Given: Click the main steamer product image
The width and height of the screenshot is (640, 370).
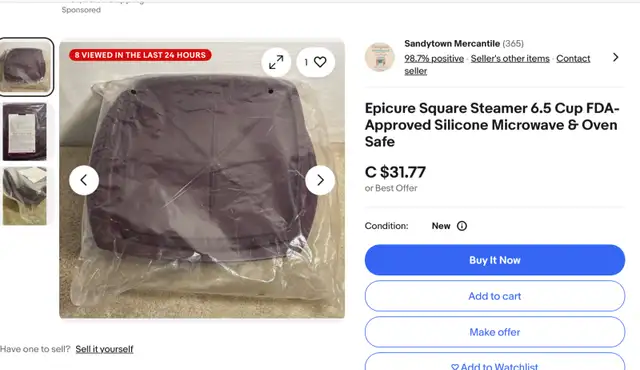Looking at the screenshot, I should click(x=202, y=180).
